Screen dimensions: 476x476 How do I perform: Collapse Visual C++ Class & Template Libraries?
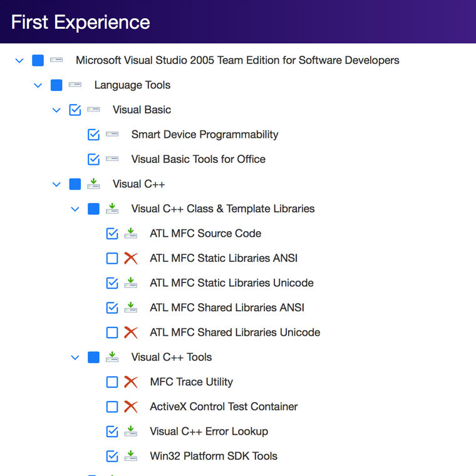click(75, 209)
